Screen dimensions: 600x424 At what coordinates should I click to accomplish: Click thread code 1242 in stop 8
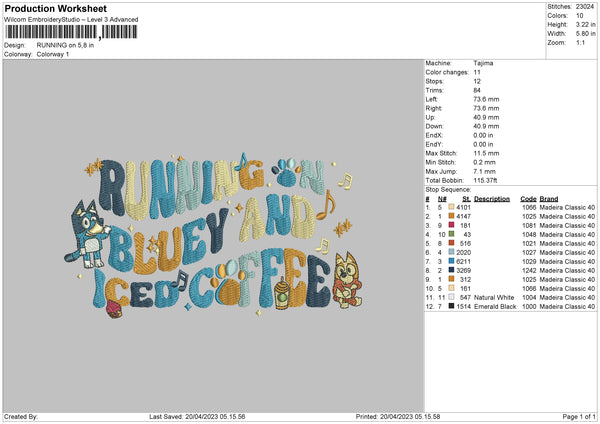click(x=529, y=271)
